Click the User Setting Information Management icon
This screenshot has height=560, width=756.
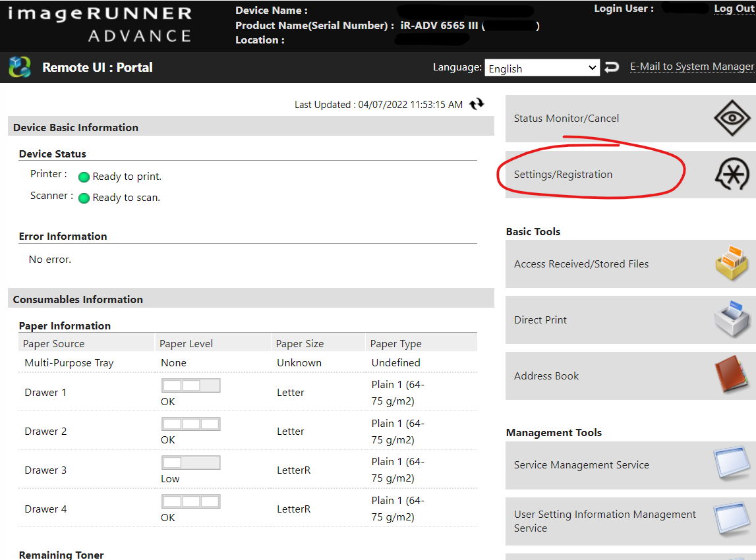click(731, 521)
